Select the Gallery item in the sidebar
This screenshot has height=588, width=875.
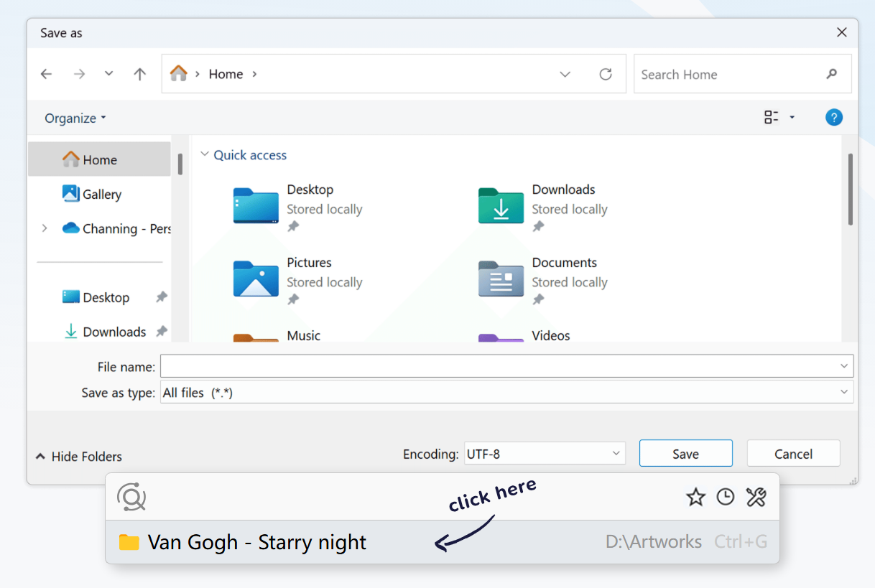[x=101, y=194]
